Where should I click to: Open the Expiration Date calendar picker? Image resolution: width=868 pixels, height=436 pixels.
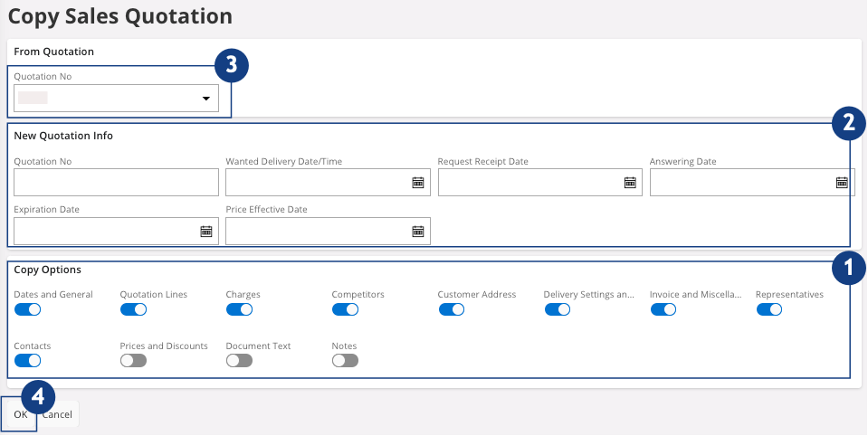(205, 232)
